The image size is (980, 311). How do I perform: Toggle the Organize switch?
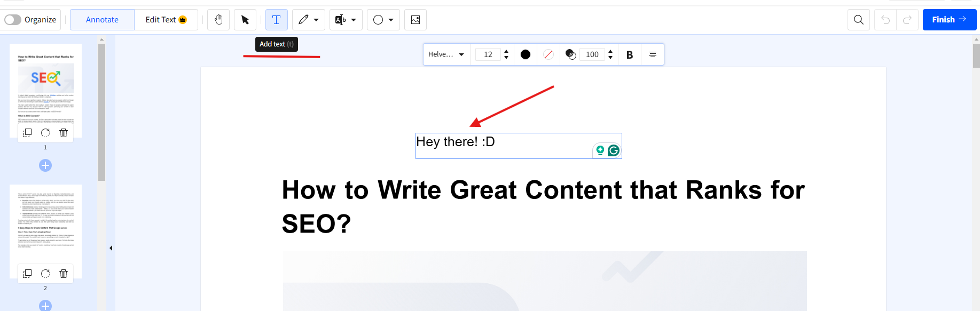[13, 20]
